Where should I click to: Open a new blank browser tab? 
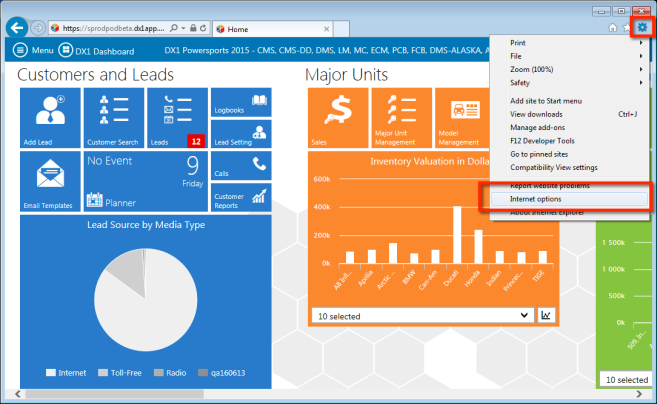tap(341, 29)
